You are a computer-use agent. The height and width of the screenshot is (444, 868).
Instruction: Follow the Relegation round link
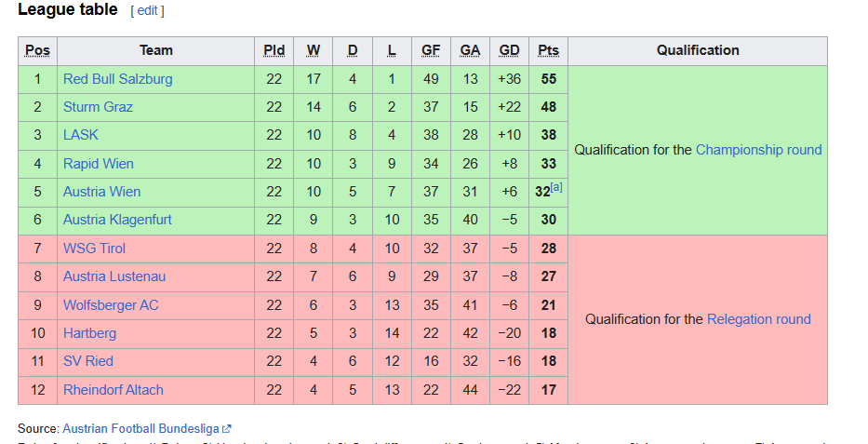coord(759,319)
